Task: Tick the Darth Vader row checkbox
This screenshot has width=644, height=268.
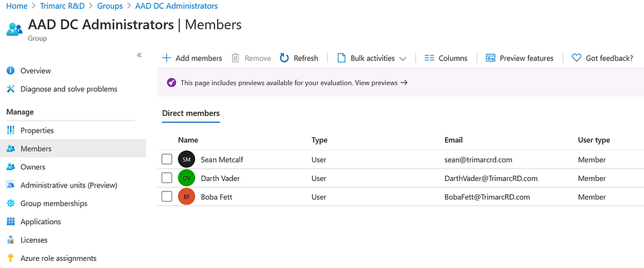Action: click(x=167, y=178)
